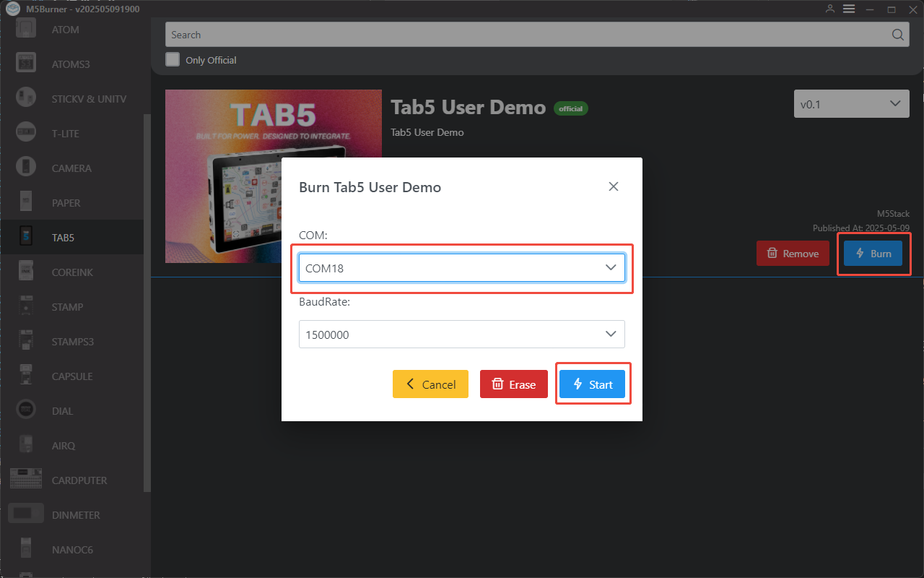Viewport: 924px width, 578px height.
Task: Select the COREINK device icon
Action: tap(26, 272)
